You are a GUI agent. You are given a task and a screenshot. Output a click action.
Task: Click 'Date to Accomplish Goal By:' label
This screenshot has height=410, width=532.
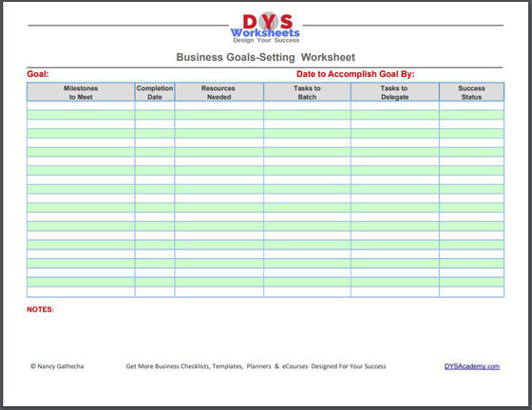[x=355, y=74]
